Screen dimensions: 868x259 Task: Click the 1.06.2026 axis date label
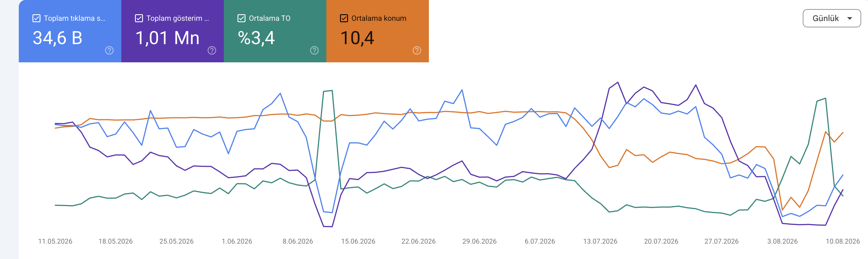[237, 241]
